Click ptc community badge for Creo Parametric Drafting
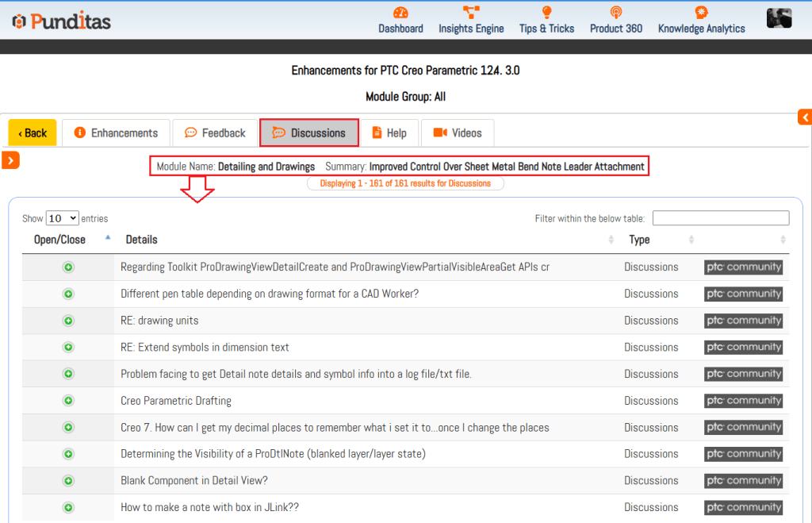Screen dimensions: 812x523 743,401
